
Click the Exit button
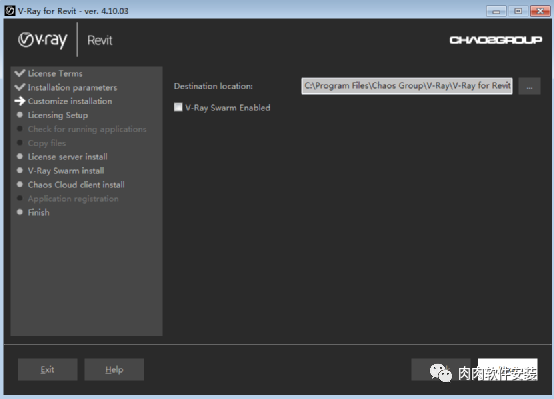click(x=47, y=369)
